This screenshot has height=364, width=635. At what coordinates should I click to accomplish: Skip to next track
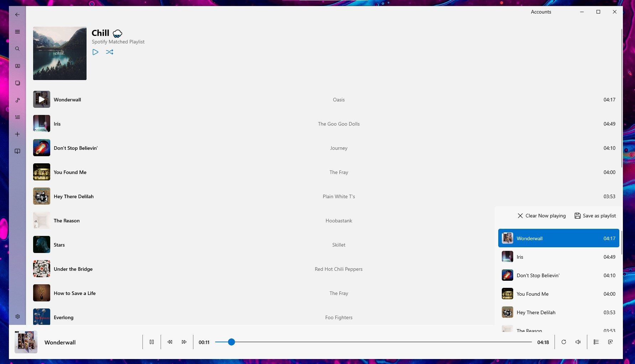click(x=184, y=342)
